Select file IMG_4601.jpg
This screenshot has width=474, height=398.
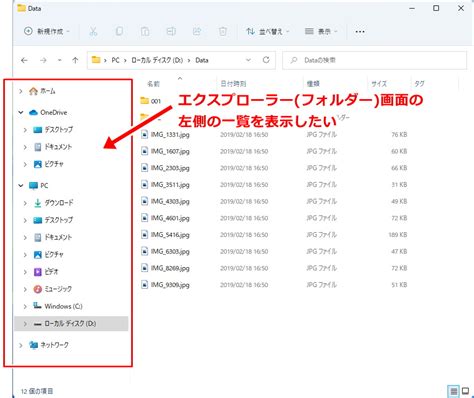pos(170,218)
